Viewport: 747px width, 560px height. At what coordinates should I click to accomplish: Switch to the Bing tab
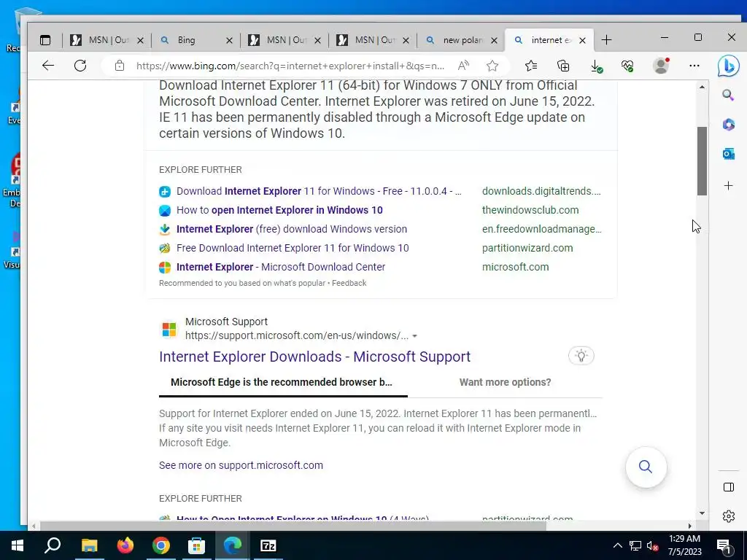[x=196, y=41]
